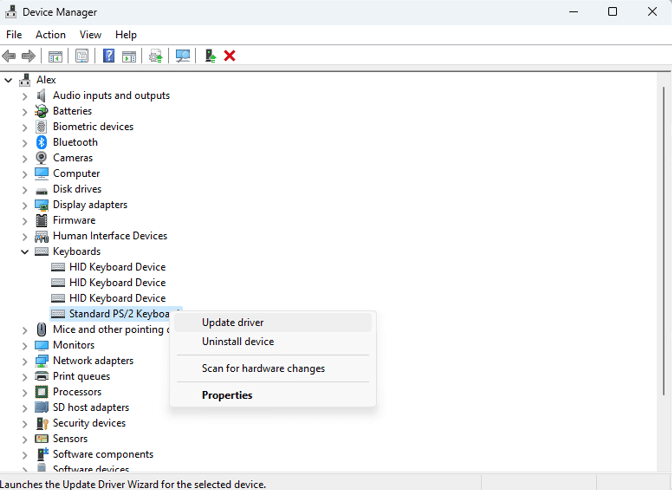Click the Update device driver toolbar icon
The height and width of the screenshot is (490, 672).
click(x=209, y=56)
